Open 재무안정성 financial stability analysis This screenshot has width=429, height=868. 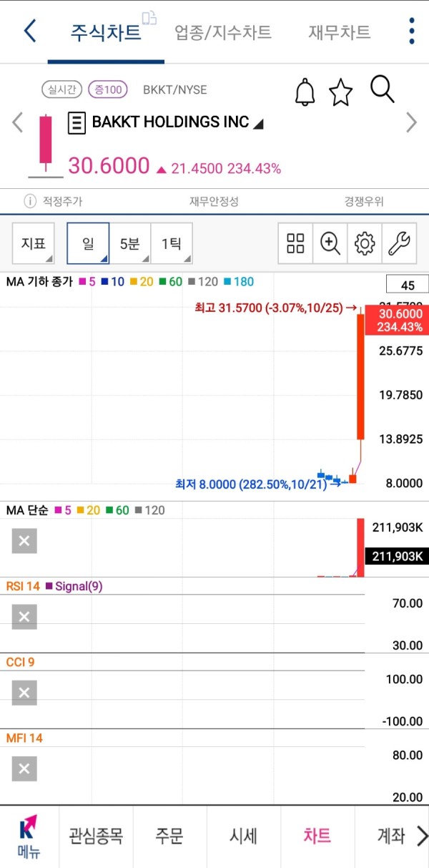[214, 202]
